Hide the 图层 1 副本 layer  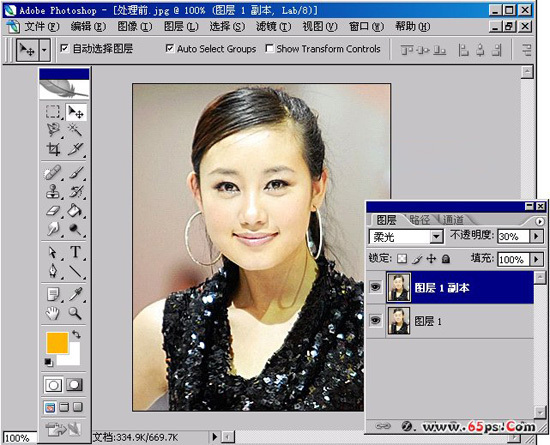pos(375,287)
